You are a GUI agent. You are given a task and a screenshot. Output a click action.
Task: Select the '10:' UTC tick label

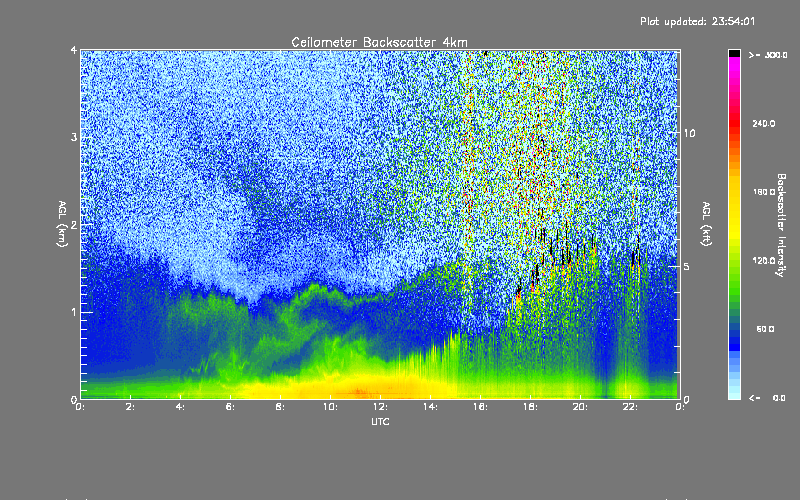pos(330,407)
